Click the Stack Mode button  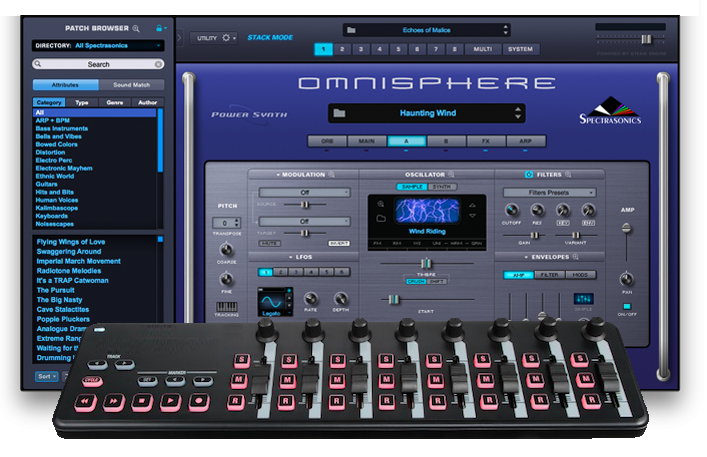coord(270,37)
